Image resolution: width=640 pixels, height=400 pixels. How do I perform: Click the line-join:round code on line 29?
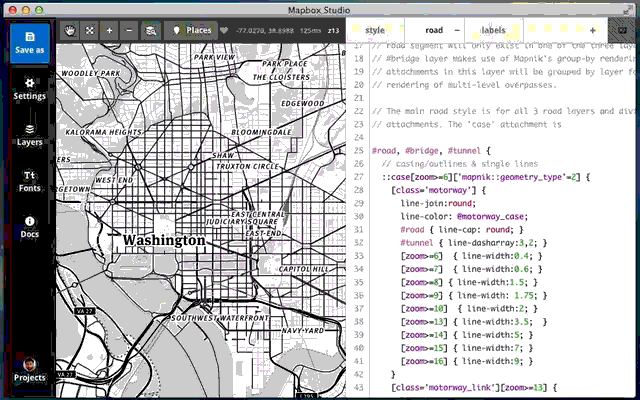438,203
